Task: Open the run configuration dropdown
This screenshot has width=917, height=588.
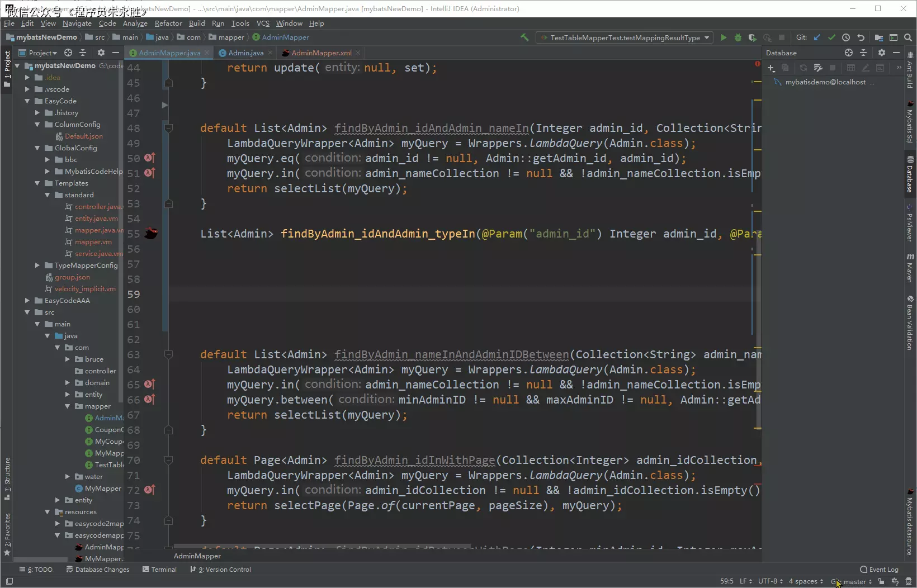Action: [x=624, y=37]
